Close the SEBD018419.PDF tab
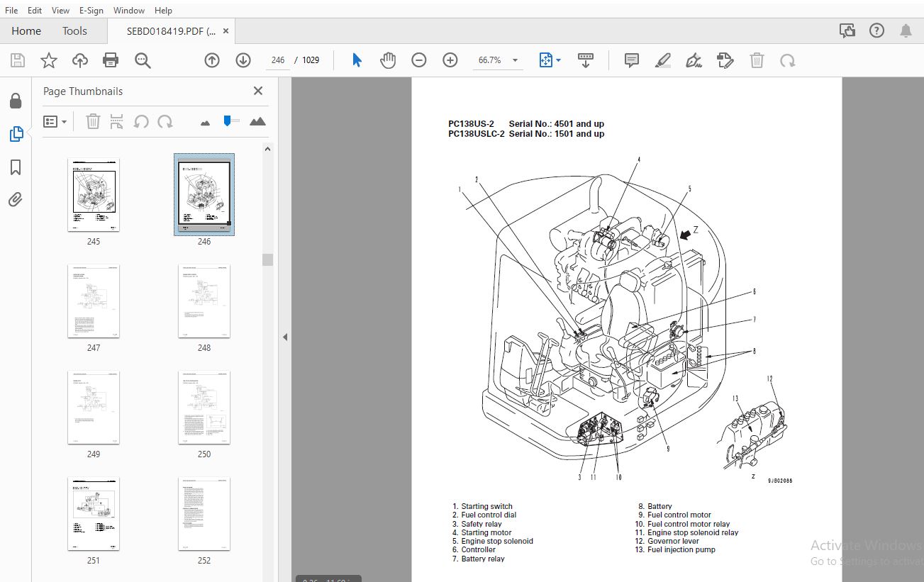924x582 pixels. tap(226, 31)
